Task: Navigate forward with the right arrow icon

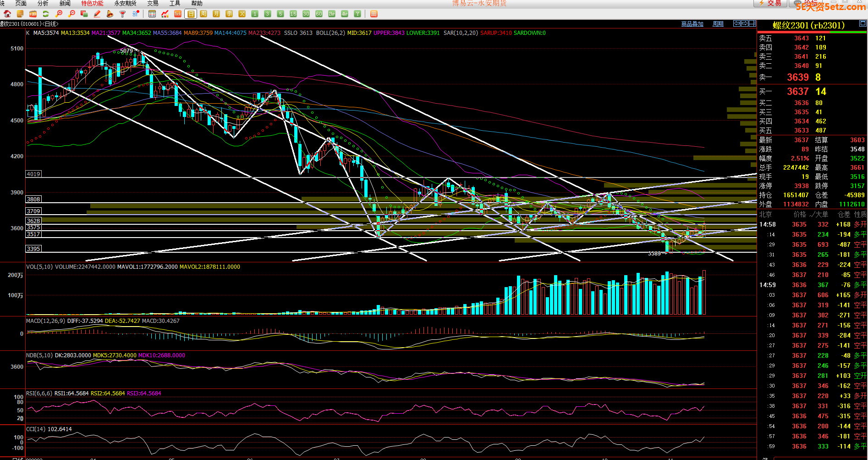Action: (x=745, y=23)
